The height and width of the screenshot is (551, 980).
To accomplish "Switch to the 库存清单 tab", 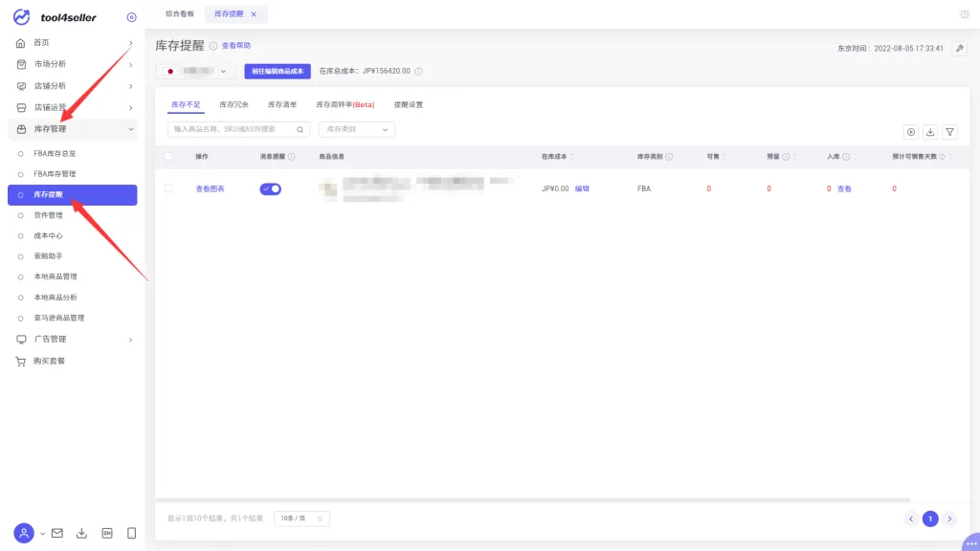I will [282, 105].
